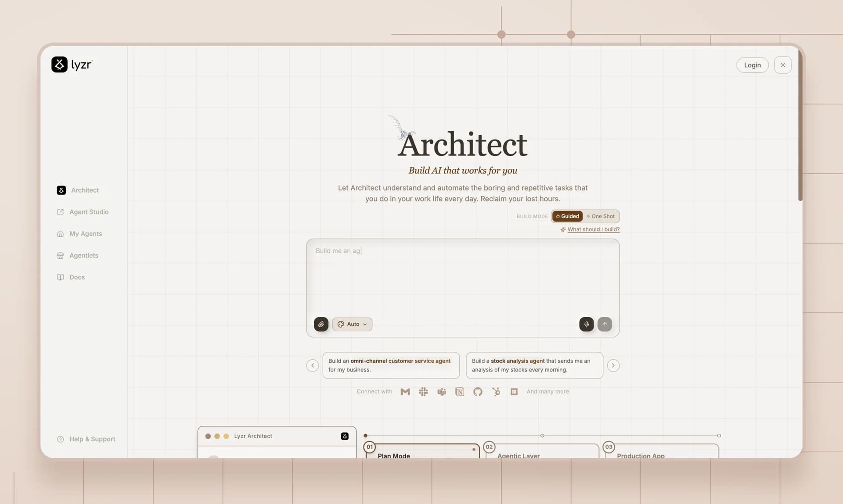The image size is (843, 504).
Task: Open the What should I build link
Action: point(593,229)
